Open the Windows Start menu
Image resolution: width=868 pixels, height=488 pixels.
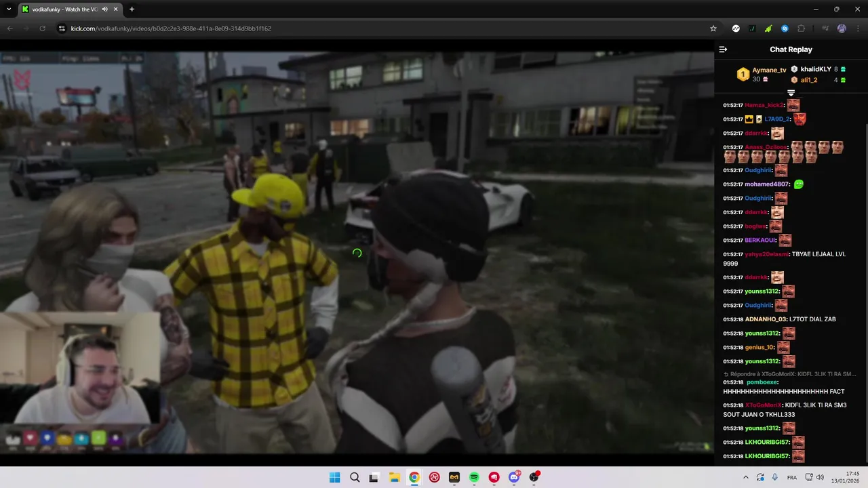[x=334, y=477]
